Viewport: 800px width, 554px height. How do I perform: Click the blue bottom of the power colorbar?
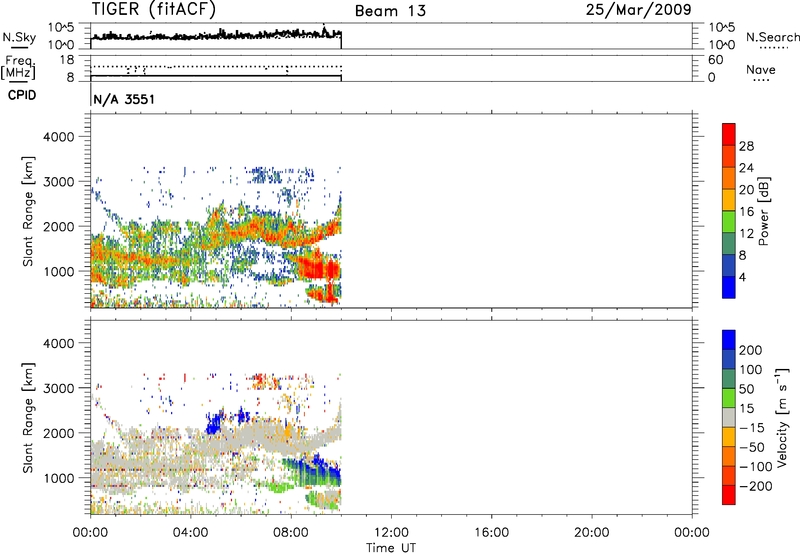click(x=729, y=287)
